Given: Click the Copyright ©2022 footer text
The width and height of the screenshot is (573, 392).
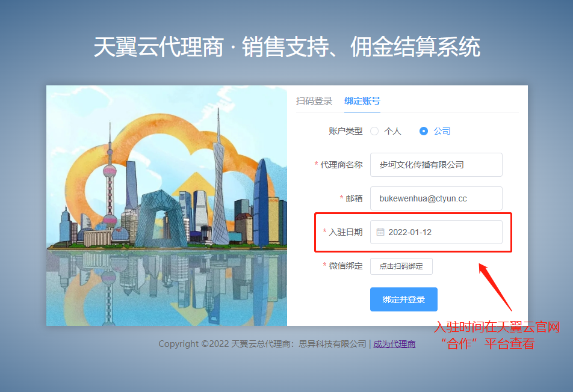Looking at the screenshot, I should click(262, 345).
